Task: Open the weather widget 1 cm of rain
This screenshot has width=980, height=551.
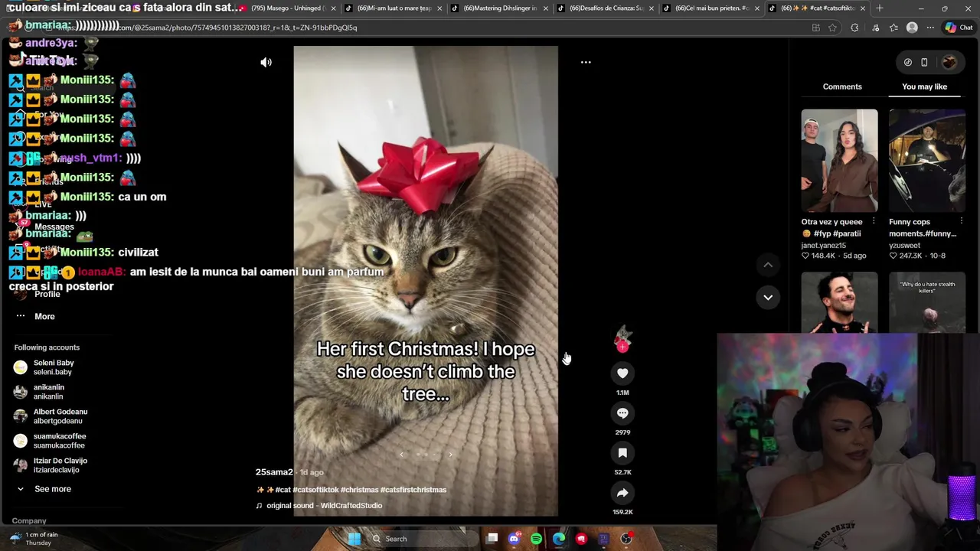Action: tap(34, 539)
